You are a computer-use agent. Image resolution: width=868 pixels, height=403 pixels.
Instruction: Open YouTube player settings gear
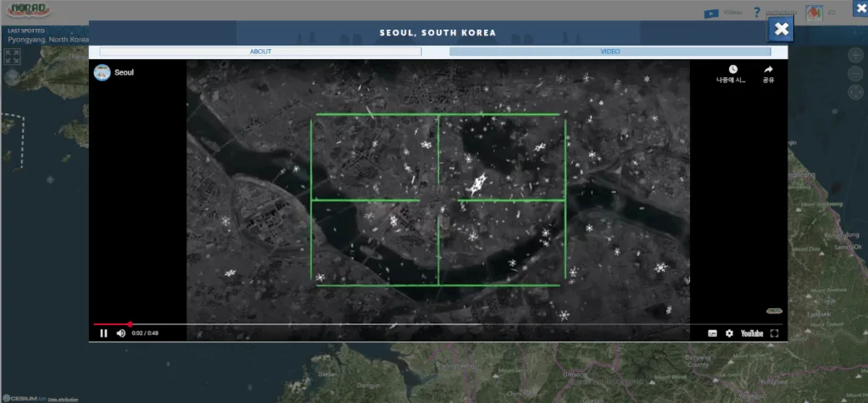(729, 334)
